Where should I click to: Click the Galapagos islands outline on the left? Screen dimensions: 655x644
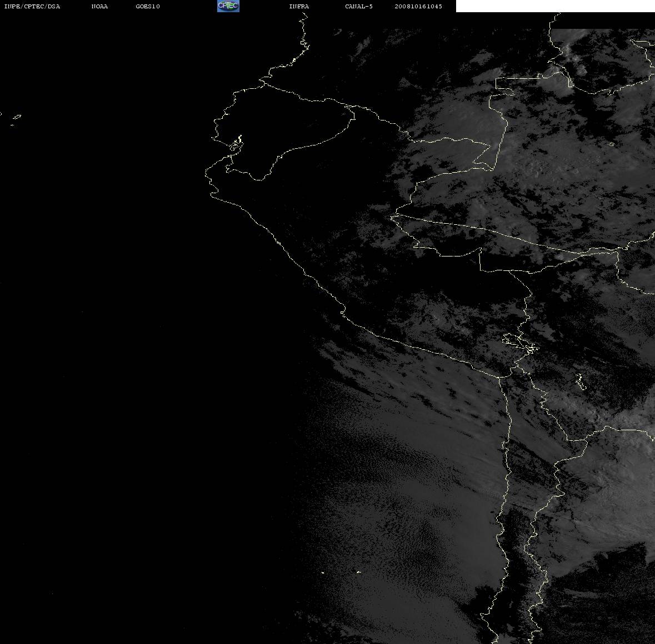(16, 119)
